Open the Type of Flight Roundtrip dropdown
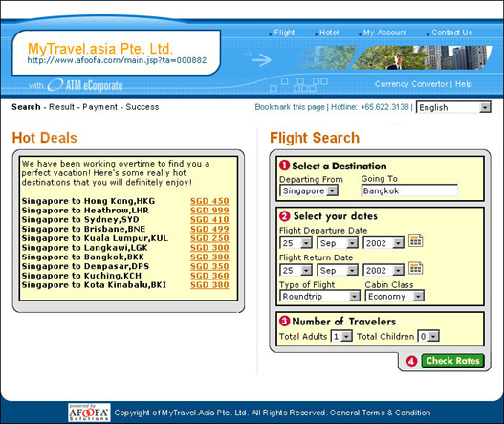This screenshot has height=424, width=504. [x=320, y=297]
